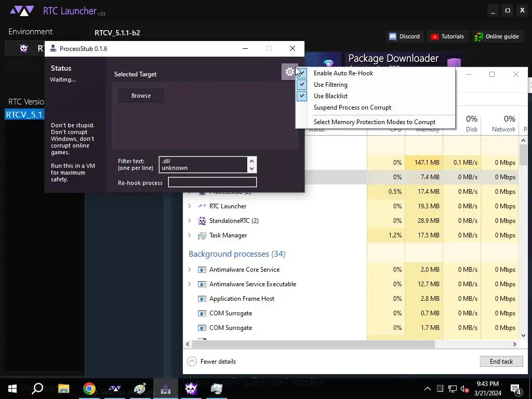Click the Browse button in ProcessStub
532x399 pixels.
[141, 96]
